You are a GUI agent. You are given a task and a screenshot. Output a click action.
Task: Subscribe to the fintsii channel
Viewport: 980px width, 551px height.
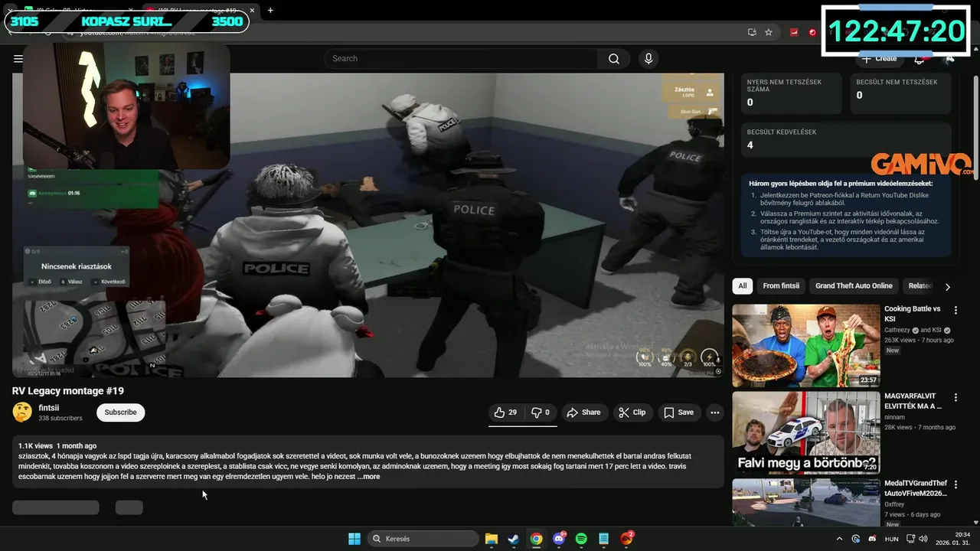click(x=120, y=412)
